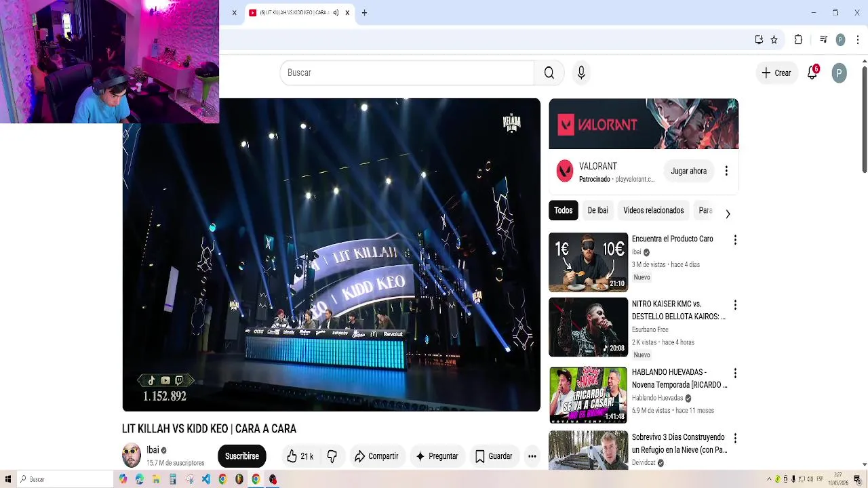Open Copilot from the taskbar
Image resolution: width=868 pixels, height=488 pixels.
(x=123, y=479)
